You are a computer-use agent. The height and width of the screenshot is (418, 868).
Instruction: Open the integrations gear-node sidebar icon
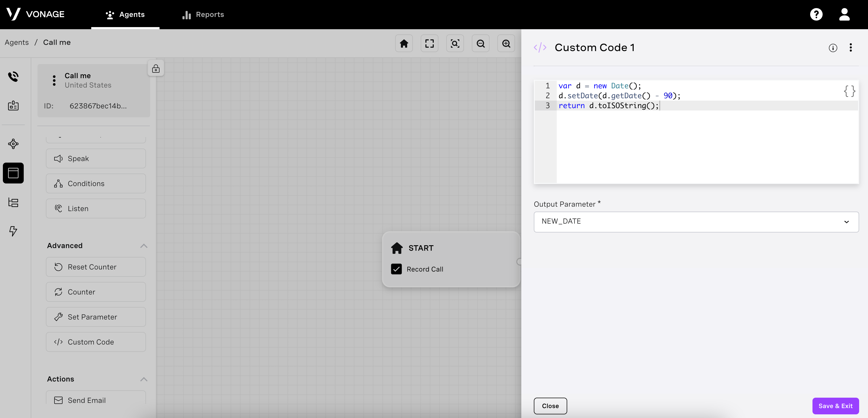point(13,144)
